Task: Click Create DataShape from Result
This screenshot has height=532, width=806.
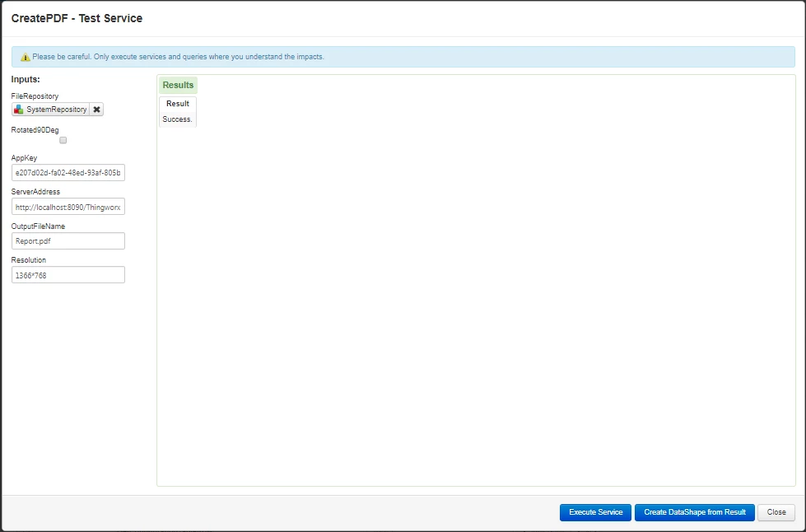Action: [x=695, y=512]
